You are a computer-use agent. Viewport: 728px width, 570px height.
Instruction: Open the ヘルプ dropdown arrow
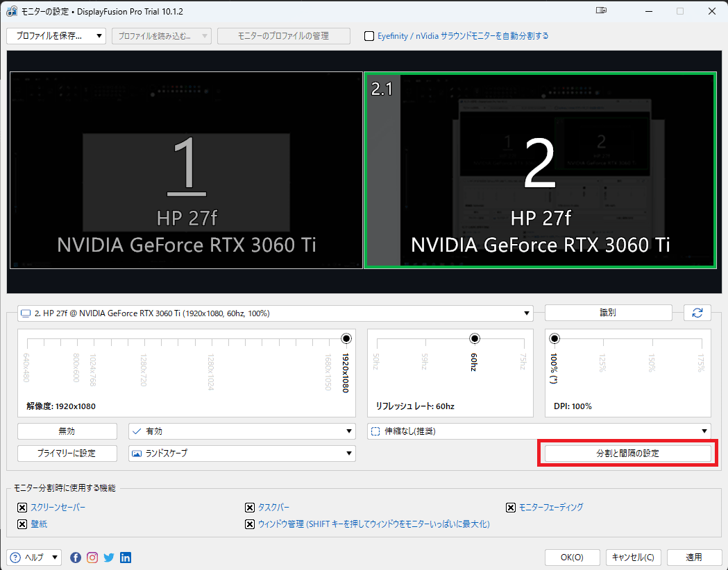tap(55, 558)
